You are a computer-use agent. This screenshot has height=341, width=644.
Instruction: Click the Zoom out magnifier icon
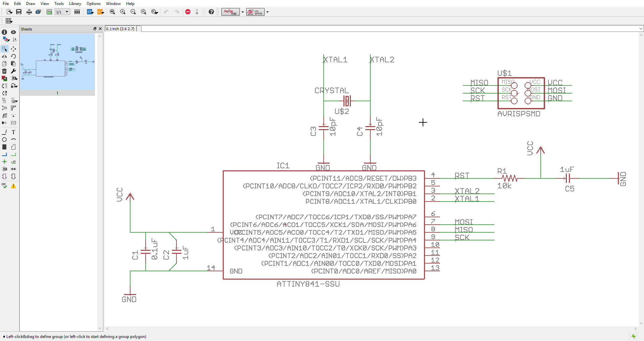(133, 12)
